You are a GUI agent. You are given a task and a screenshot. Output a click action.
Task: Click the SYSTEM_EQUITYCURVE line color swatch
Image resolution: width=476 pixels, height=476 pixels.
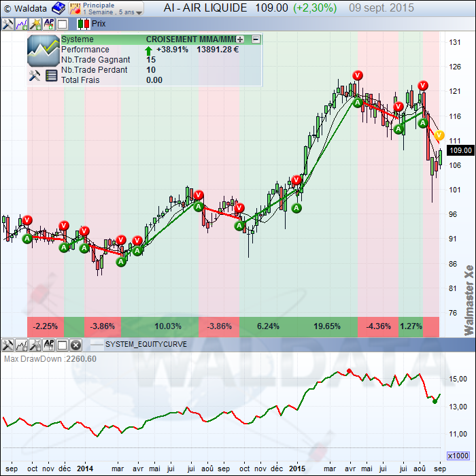[97, 345]
